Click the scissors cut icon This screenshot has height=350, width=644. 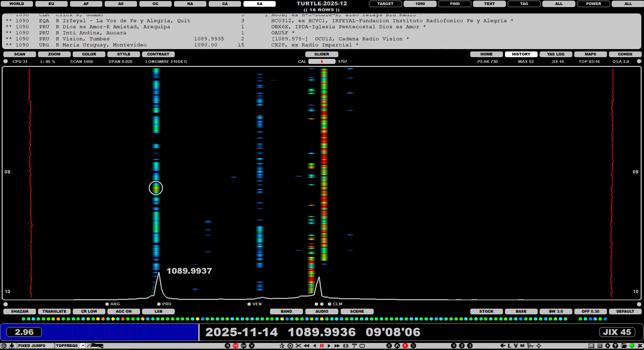298,346
